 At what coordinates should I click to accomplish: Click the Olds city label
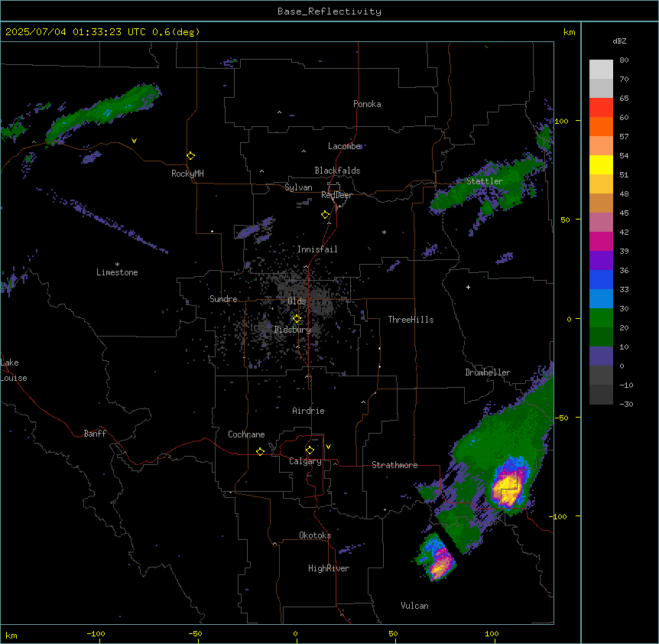click(297, 301)
